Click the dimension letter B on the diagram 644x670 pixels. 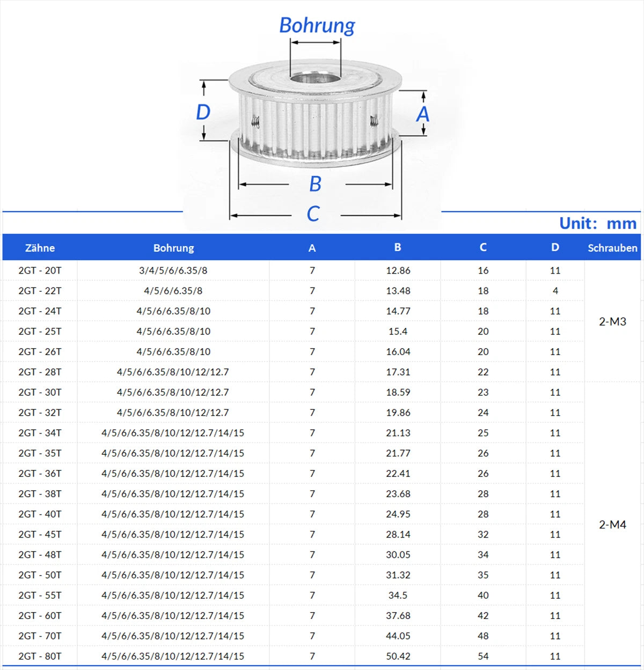tap(315, 184)
